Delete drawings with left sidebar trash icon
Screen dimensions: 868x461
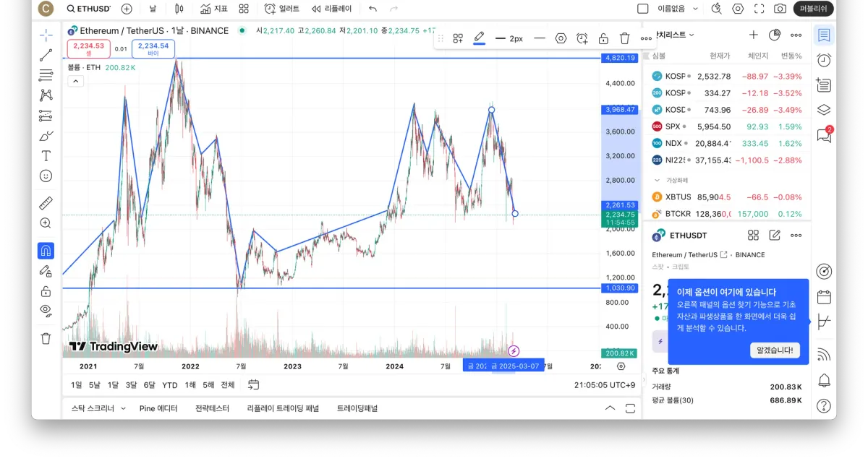(x=46, y=338)
